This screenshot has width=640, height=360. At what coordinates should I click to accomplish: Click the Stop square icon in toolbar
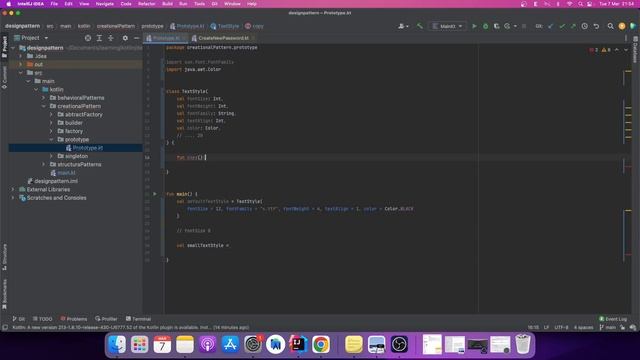pos(524,26)
